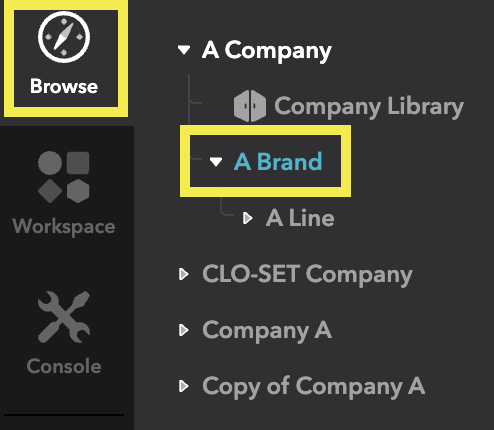Open the Browse compass icon
Screen dimensions: 494x430
[64, 37]
